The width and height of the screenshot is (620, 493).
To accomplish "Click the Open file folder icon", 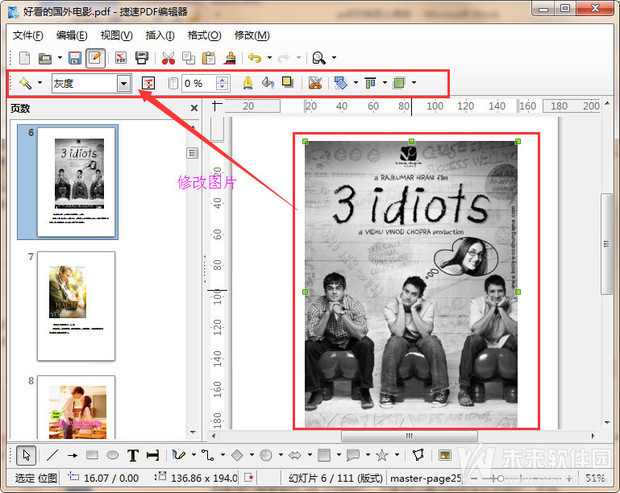I will (x=45, y=58).
